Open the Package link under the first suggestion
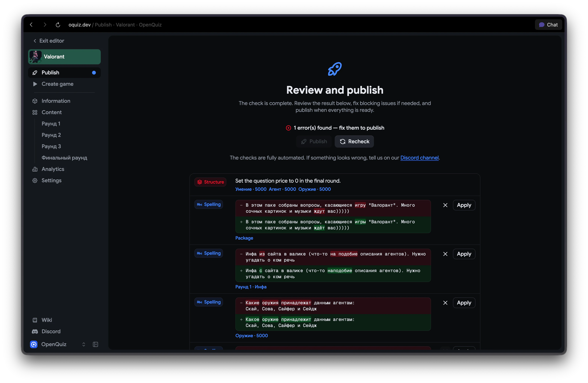Image resolution: width=588 pixels, height=383 pixels. click(244, 238)
